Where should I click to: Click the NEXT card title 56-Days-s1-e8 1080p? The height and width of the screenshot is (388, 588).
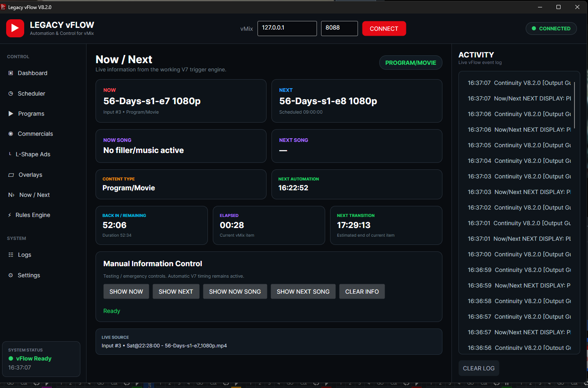click(328, 101)
